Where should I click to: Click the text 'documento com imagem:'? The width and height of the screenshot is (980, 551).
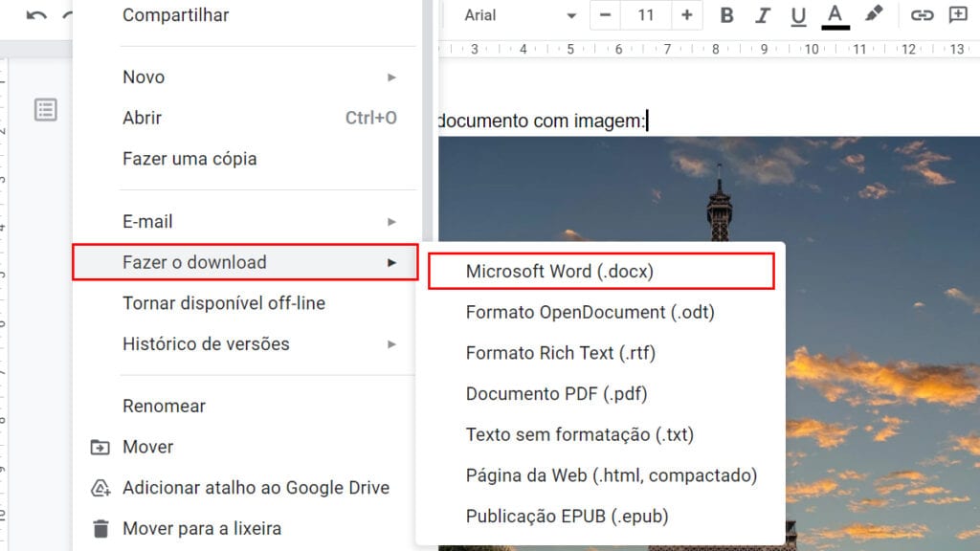coord(542,121)
